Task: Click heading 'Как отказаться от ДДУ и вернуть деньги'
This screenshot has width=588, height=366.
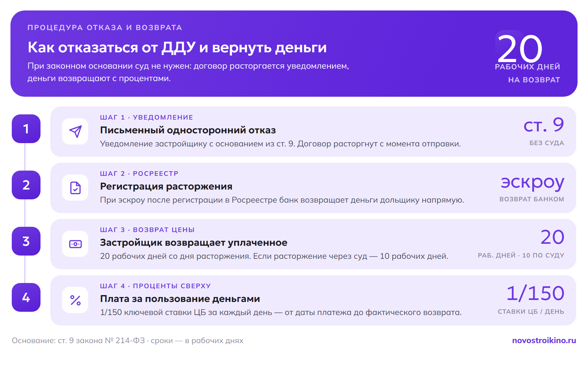Action: 177,48
